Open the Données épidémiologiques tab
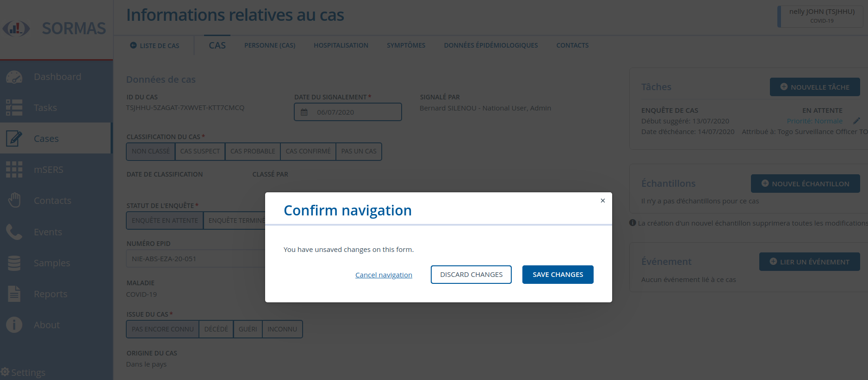The height and width of the screenshot is (380, 868). (x=491, y=45)
